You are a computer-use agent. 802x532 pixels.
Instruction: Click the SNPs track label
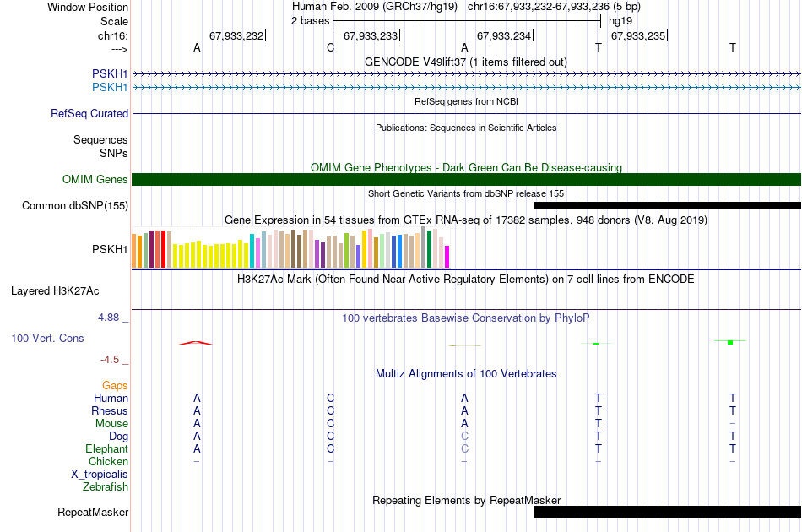(114, 153)
